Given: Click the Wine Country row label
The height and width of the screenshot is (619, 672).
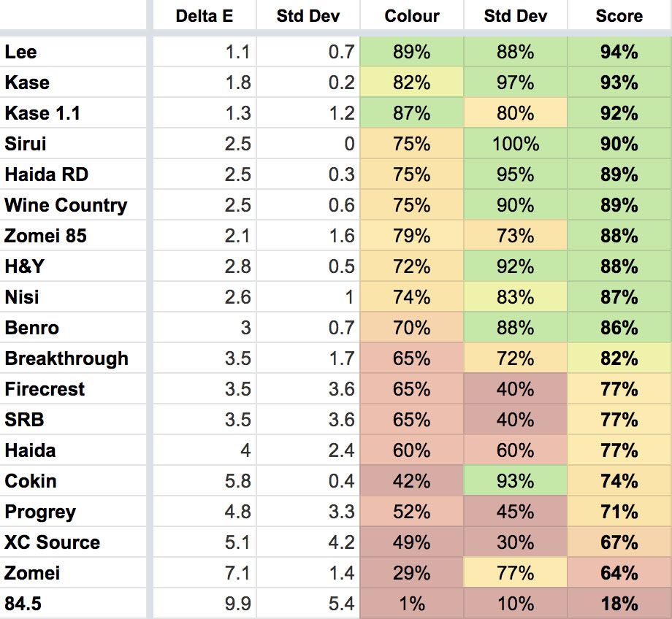Looking at the screenshot, I should click(66, 205).
